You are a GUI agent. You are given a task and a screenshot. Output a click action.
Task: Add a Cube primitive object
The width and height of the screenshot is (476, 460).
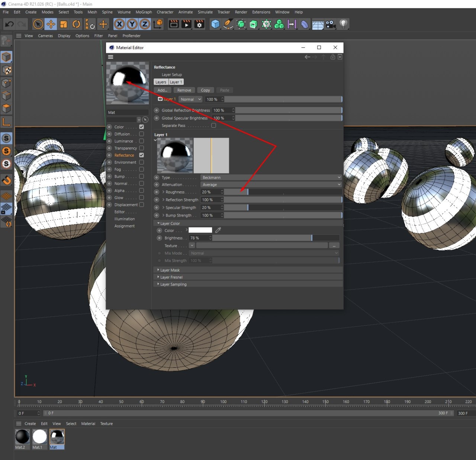click(215, 25)
